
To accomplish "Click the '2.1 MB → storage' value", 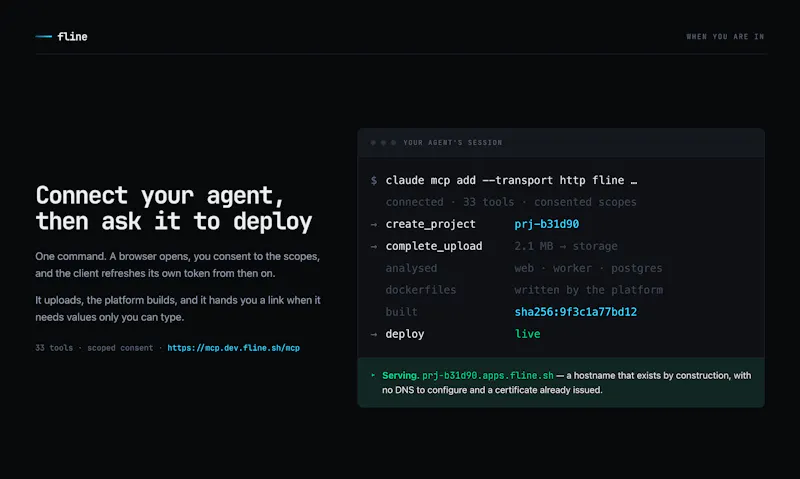I will [566, 246].
